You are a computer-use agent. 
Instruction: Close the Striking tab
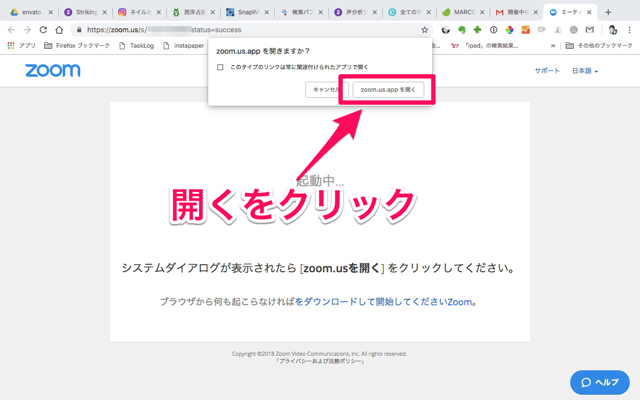tap(104, 12)
